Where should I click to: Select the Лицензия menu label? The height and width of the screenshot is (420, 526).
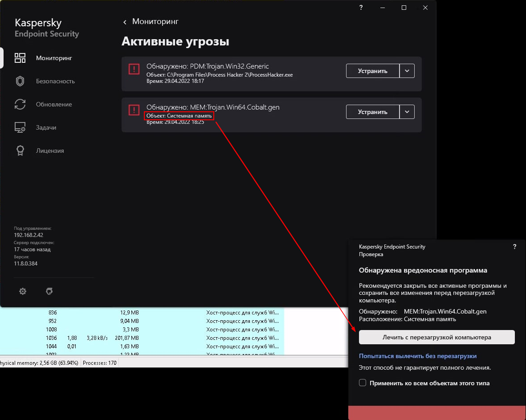50,151
